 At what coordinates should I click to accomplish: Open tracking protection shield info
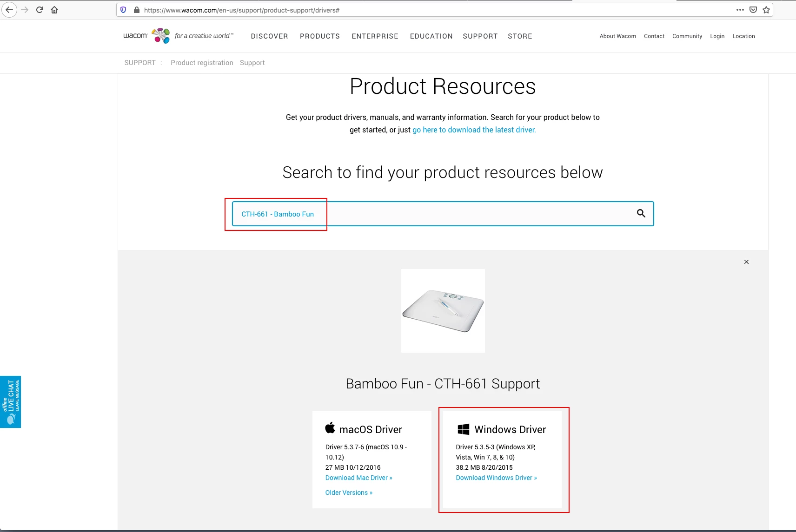pyautogui.click(x=123, y=10)
